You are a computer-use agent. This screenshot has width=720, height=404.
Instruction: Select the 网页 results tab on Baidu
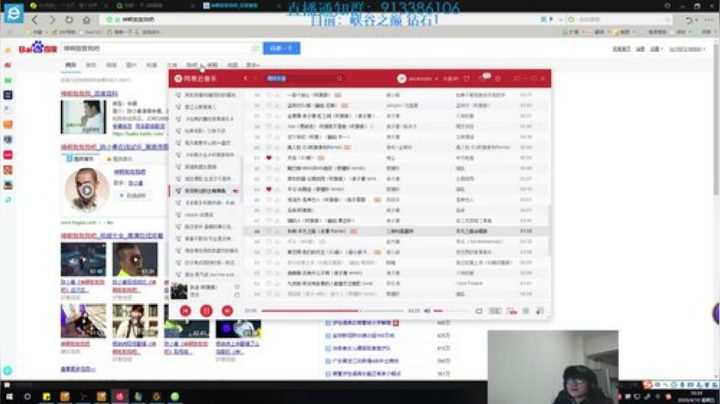(x=70, y=65)
